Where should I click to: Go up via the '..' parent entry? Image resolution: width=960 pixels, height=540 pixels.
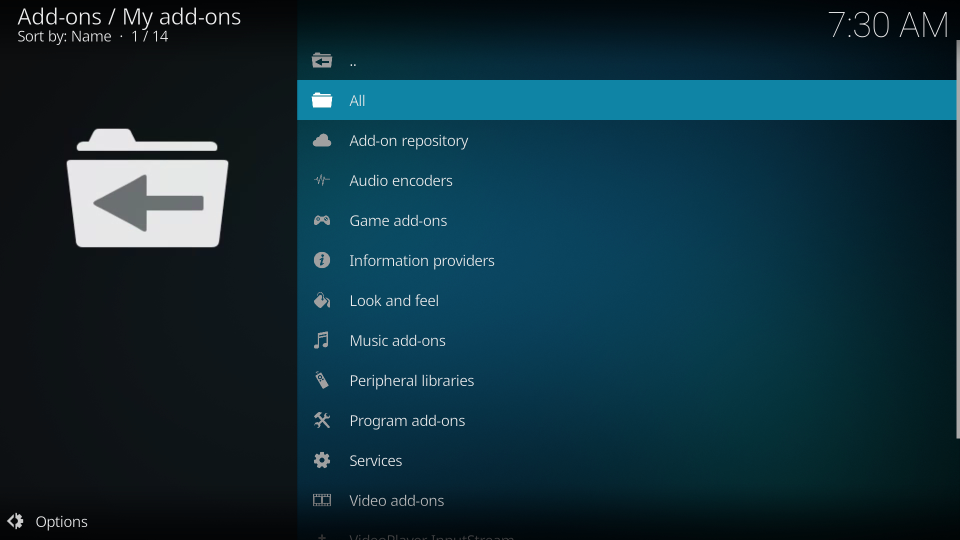coord(353,61)
